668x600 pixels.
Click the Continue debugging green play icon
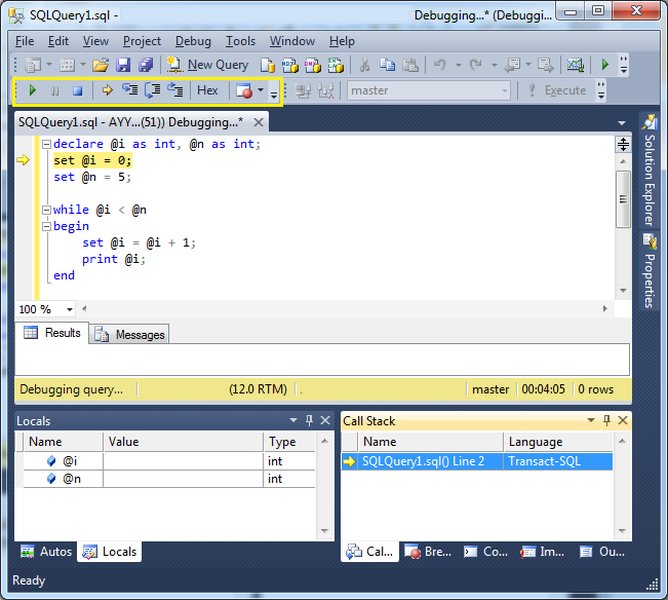pos(32,90)
